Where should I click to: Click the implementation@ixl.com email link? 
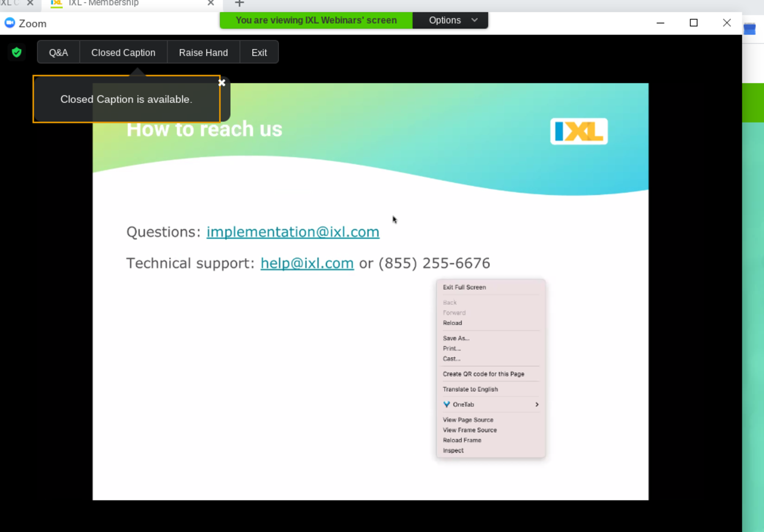click(293, 232)
